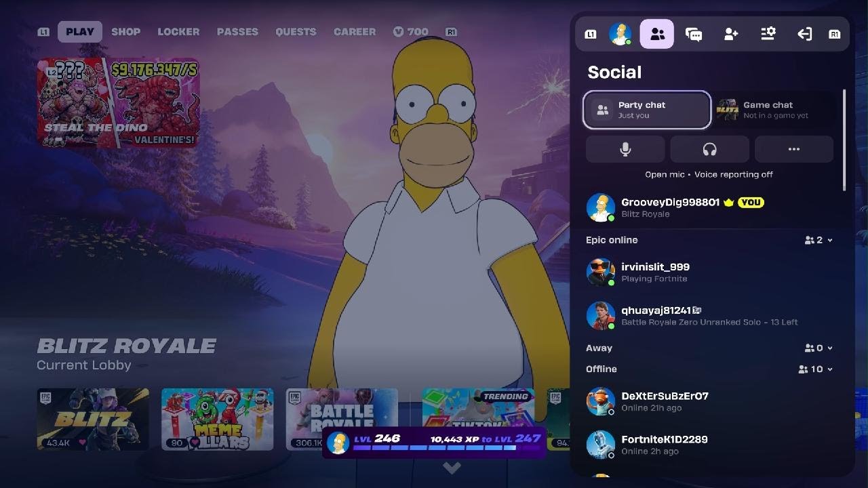Click the BLITZ ROYALE current lobby title
The image size is (868, 488).
(126, 346)
